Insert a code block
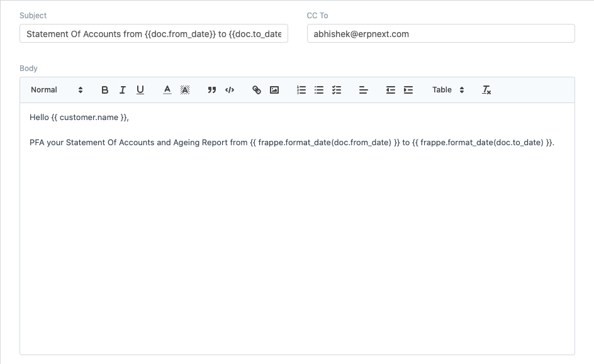 point(230,90)
